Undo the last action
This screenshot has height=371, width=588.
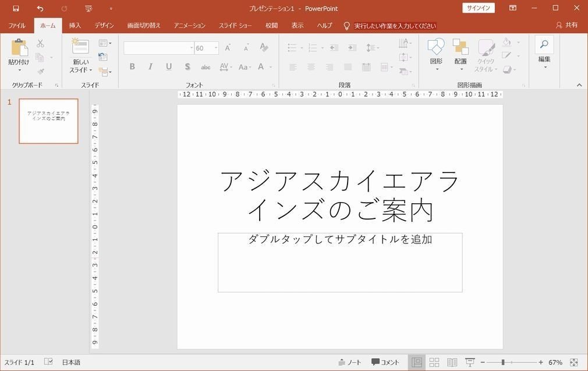(x=40, y=8)
